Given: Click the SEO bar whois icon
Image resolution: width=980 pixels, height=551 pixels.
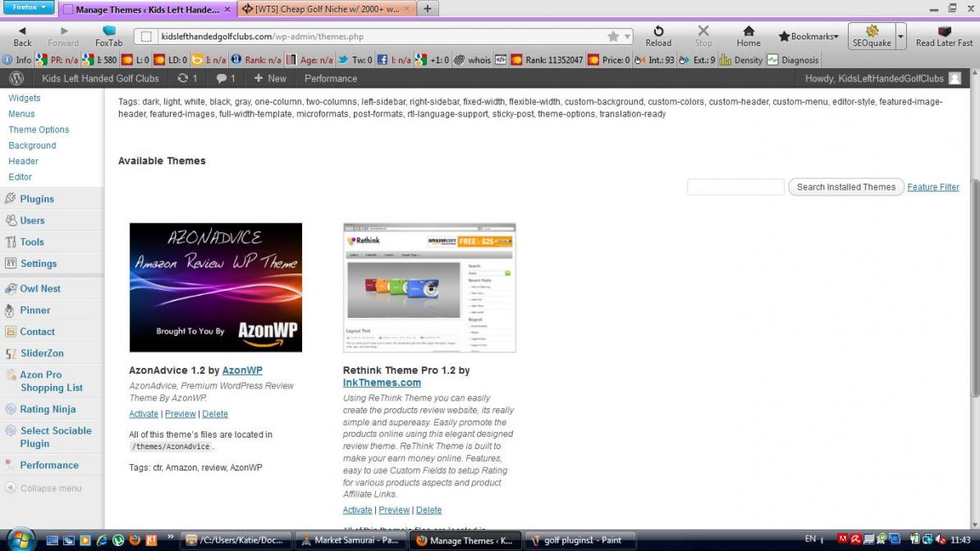Looking at the screenshot, I should (x=473, y=60).
